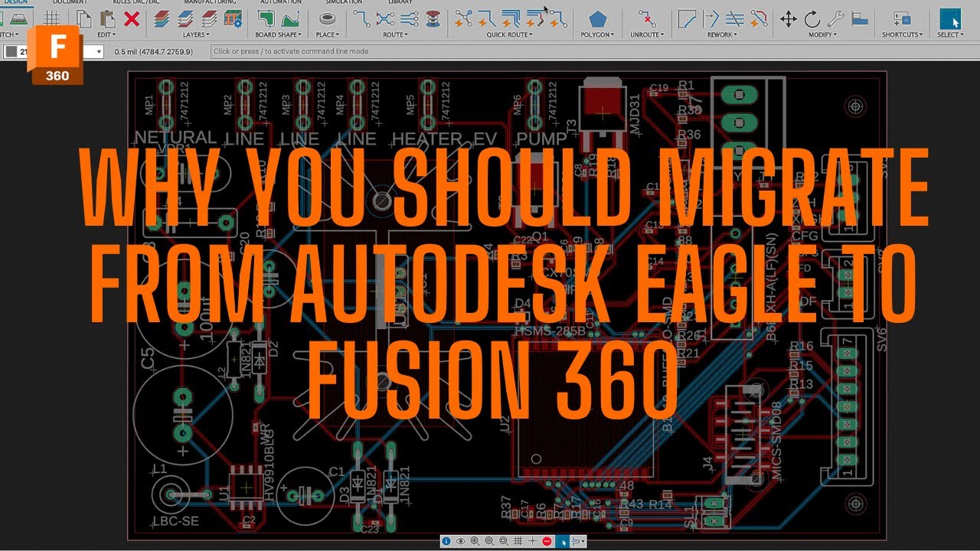
Task: Toggle the crosshair origin icon at bottom
Action: point(533,541)
